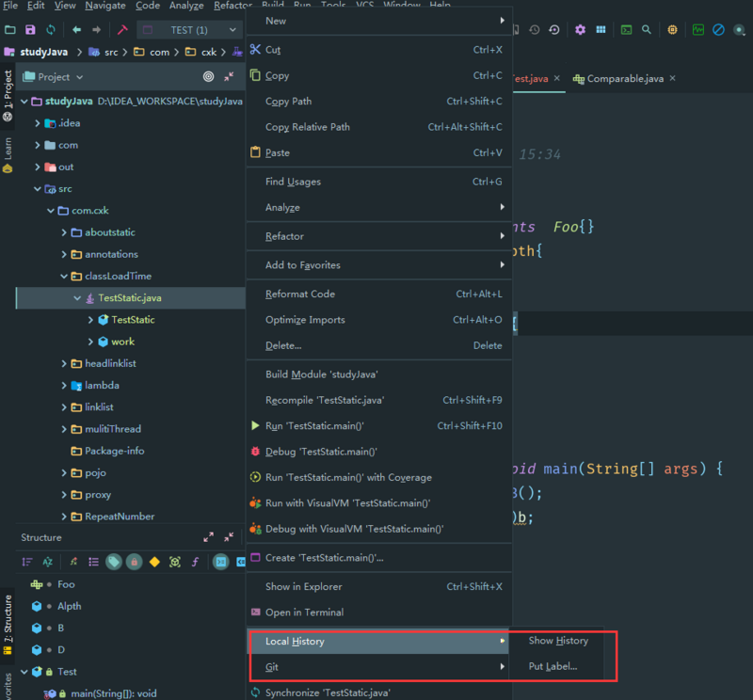
Task: Click the Settings gear icon in toolbar
Action: (580, 30)
